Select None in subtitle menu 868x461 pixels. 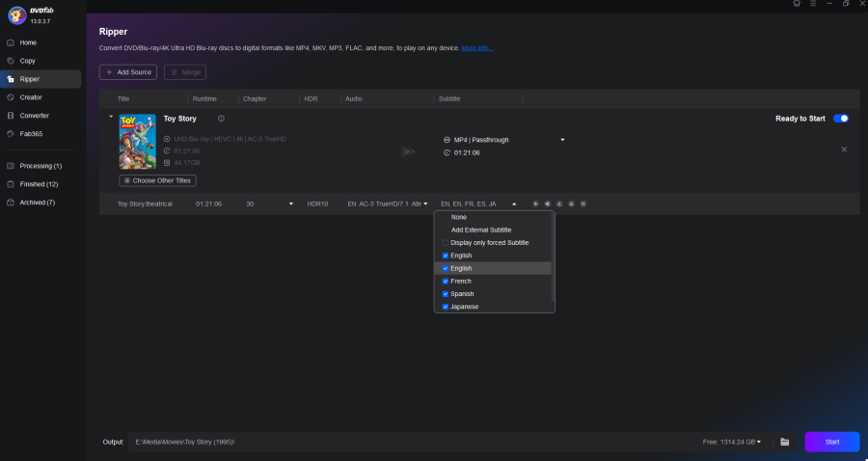click(x=459, y=218)
